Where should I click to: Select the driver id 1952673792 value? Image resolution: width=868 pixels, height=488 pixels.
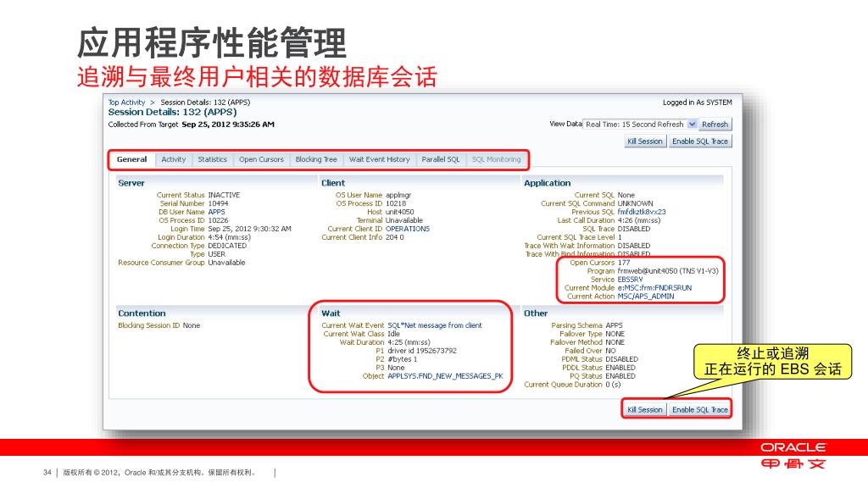click(422, 351)
